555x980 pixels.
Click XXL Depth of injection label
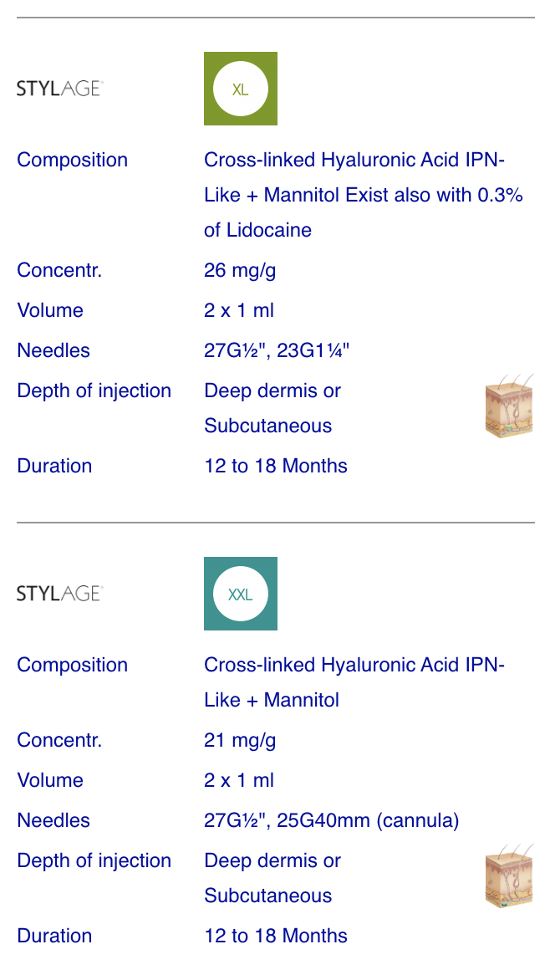[x=94, y=860]
